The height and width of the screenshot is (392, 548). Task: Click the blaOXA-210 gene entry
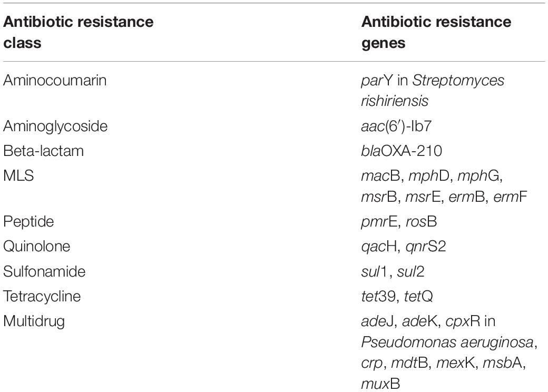coord(402,151)
